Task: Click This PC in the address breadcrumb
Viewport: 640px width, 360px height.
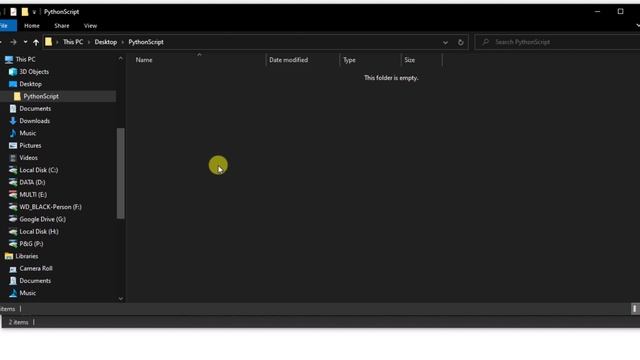Action: coord(73,42)
